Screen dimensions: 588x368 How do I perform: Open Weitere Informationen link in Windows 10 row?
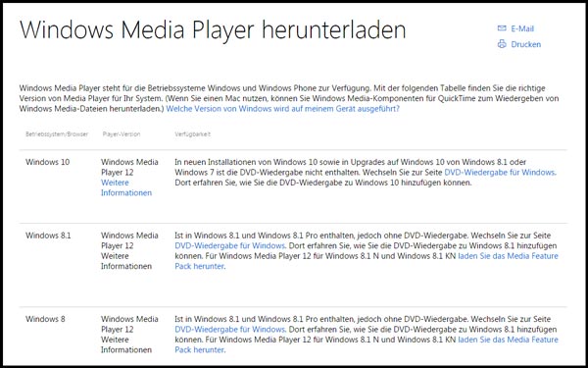126,187
